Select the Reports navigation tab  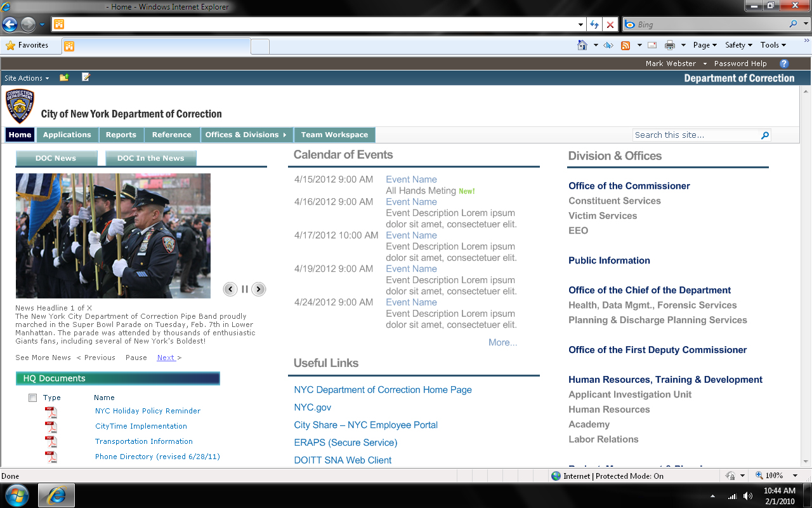pos(121,135)
